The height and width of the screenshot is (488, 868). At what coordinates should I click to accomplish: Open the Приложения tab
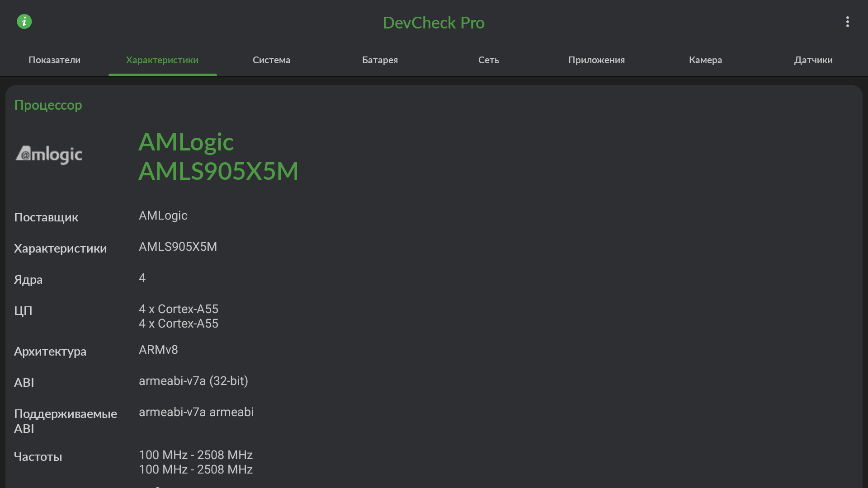point(596,60)
